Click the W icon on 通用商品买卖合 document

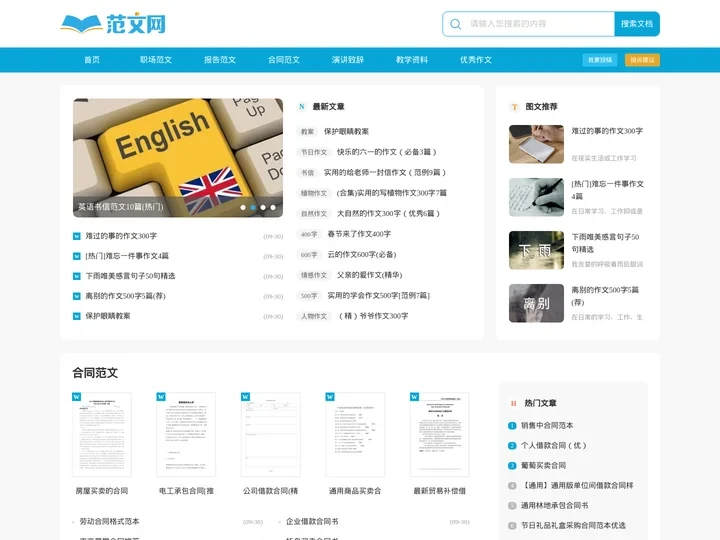pyautogui.click(x=330, y=397)
